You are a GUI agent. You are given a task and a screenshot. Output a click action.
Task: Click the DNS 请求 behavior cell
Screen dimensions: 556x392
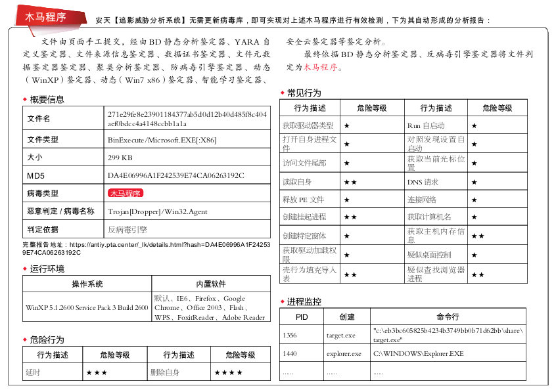[436, 182]
